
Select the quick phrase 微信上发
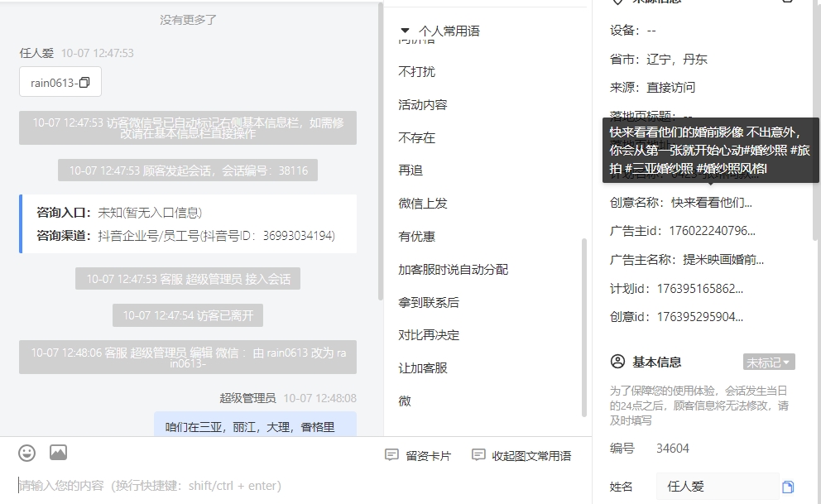click(x=423, y=203)
